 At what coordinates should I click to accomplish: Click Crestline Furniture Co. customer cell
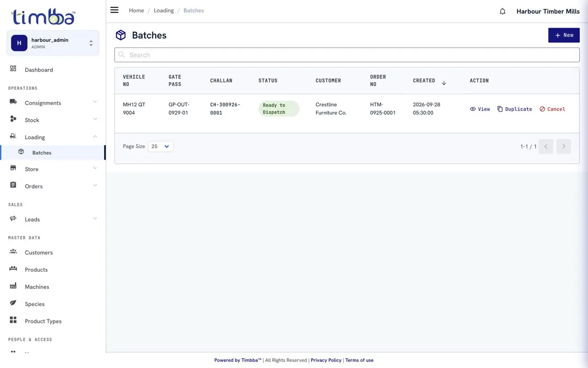331,109
